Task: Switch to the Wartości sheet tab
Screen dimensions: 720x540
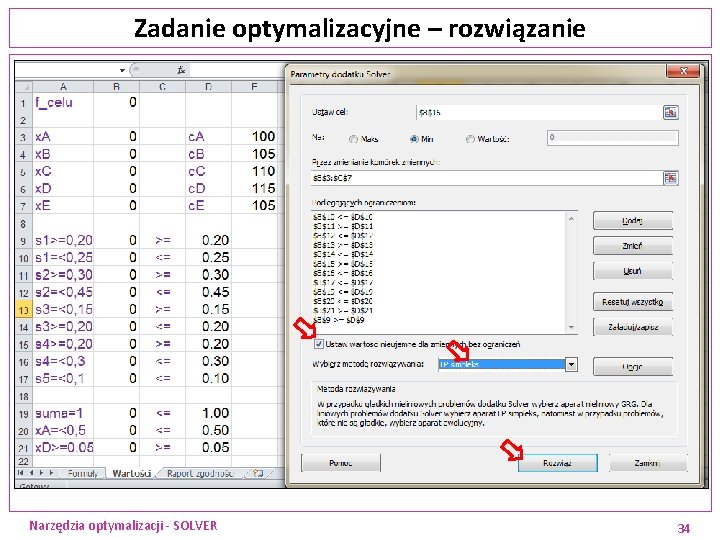Action: pos(131,473)
